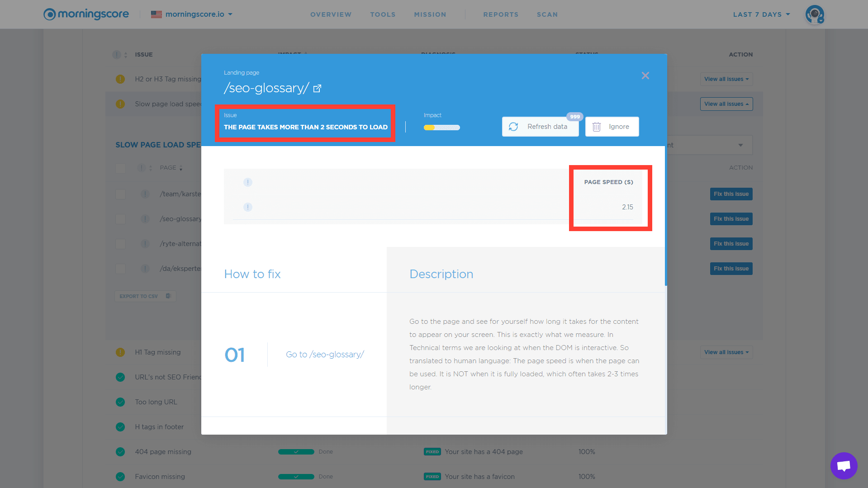Click the Done progress bar for 404 page missing
This screenshot has width=868, height=488.
click(x=296, y=452)
